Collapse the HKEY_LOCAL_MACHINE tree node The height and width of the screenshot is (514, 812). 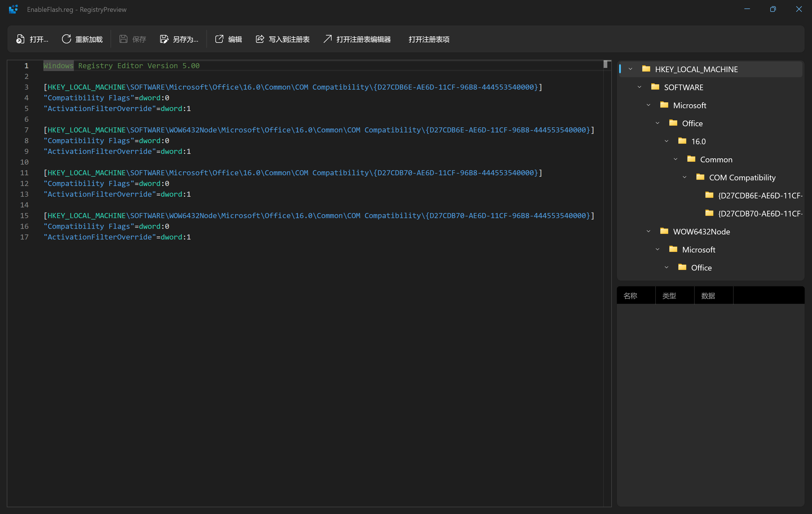[630, 69]
